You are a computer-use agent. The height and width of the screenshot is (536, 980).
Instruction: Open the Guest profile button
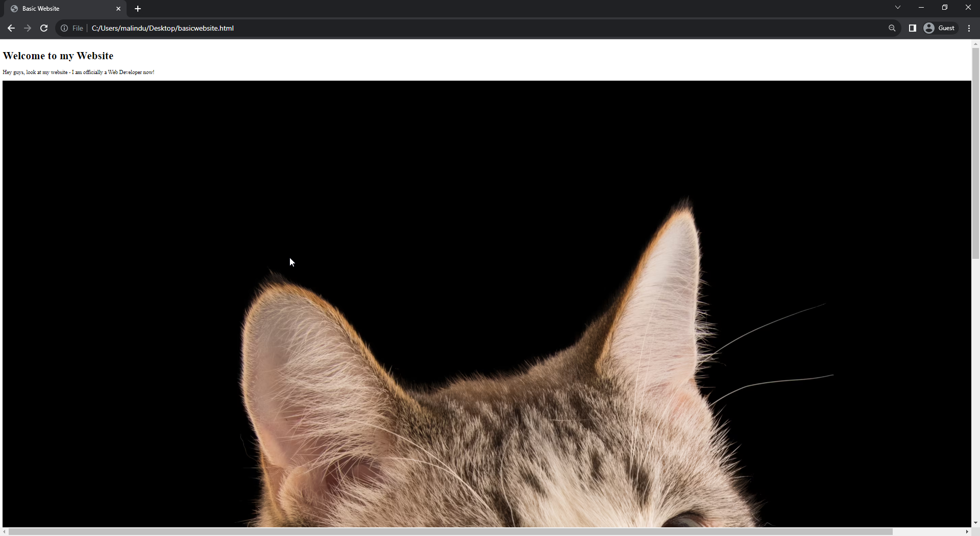(x=939, y=28)
